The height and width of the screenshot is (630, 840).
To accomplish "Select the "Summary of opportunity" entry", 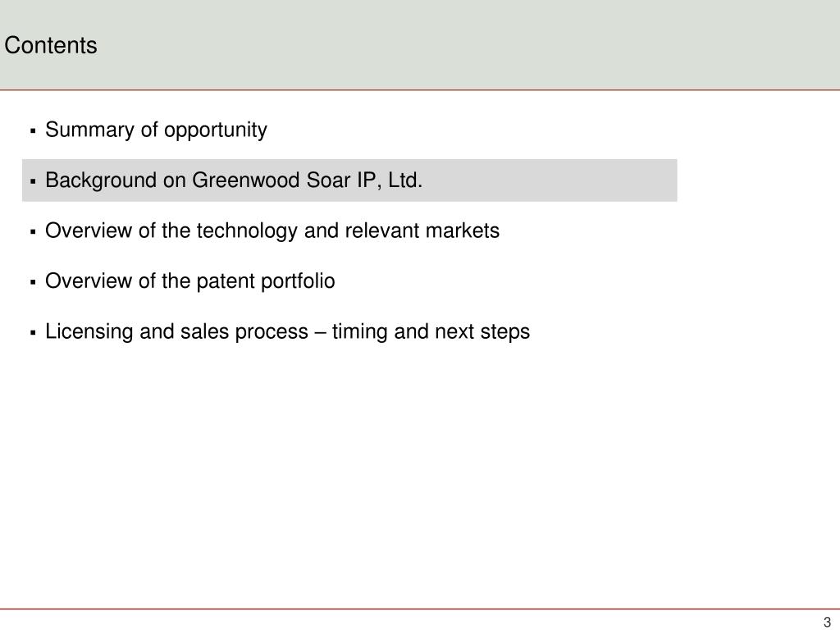I will pos(156,130).
